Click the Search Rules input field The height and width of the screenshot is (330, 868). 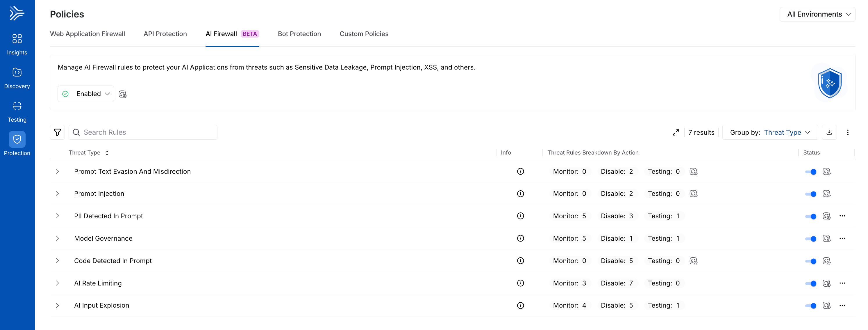click(x=143, y=132)
